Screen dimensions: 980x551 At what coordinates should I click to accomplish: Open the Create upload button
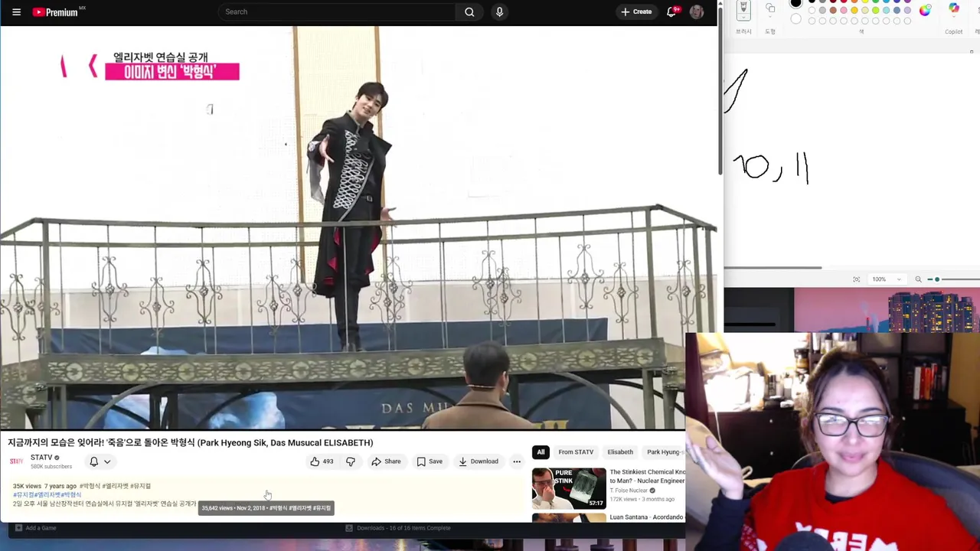636,11
